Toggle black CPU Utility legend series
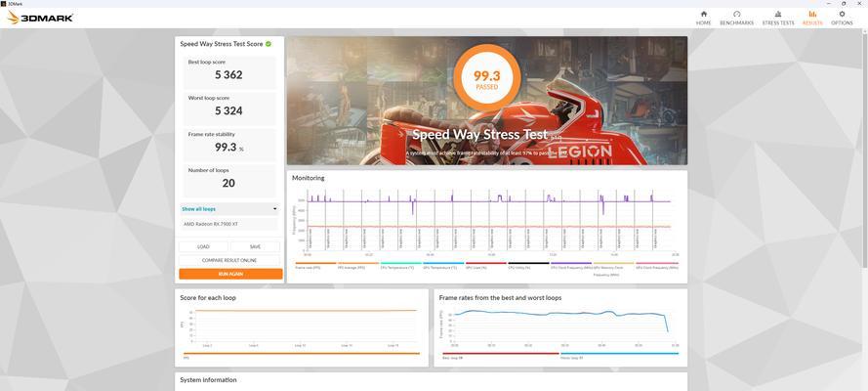This screenshot has width=868, height=391. click(528, 265)
